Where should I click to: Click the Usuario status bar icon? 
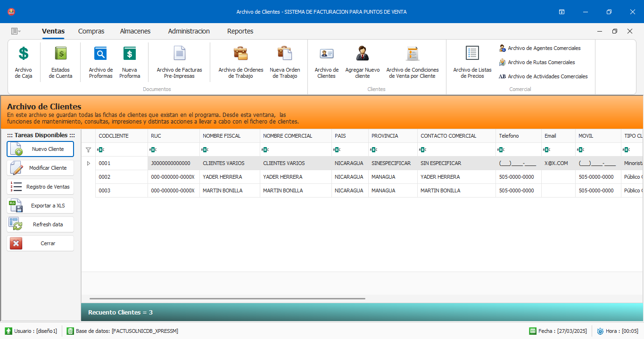point(8,331)
